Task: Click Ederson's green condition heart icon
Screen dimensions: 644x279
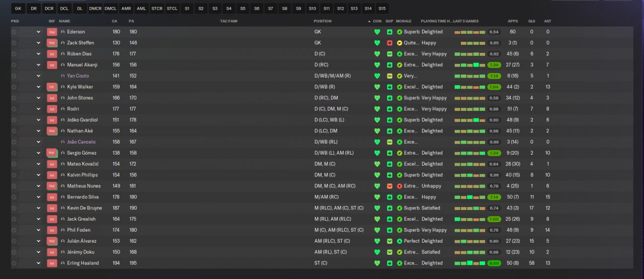Action: tap(377, 32)
